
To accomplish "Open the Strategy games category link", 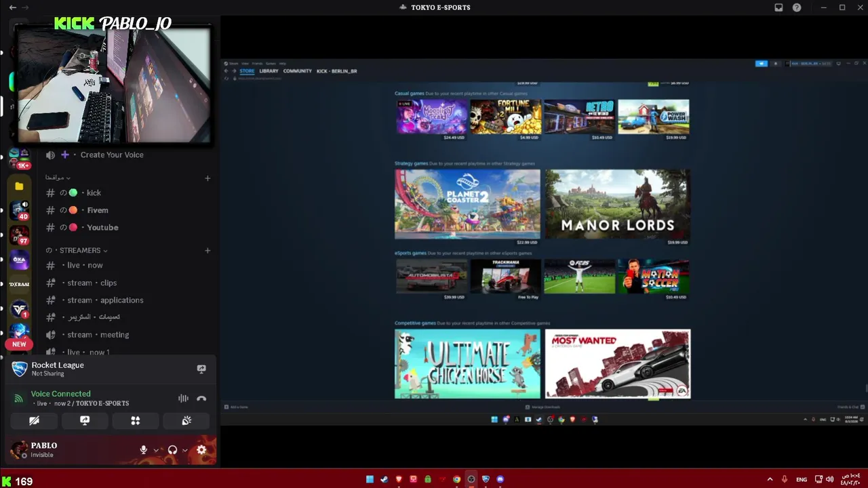I will 411,163.
